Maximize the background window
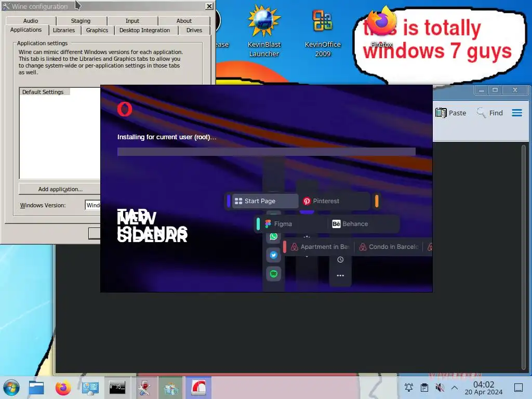 coord(495,90)
